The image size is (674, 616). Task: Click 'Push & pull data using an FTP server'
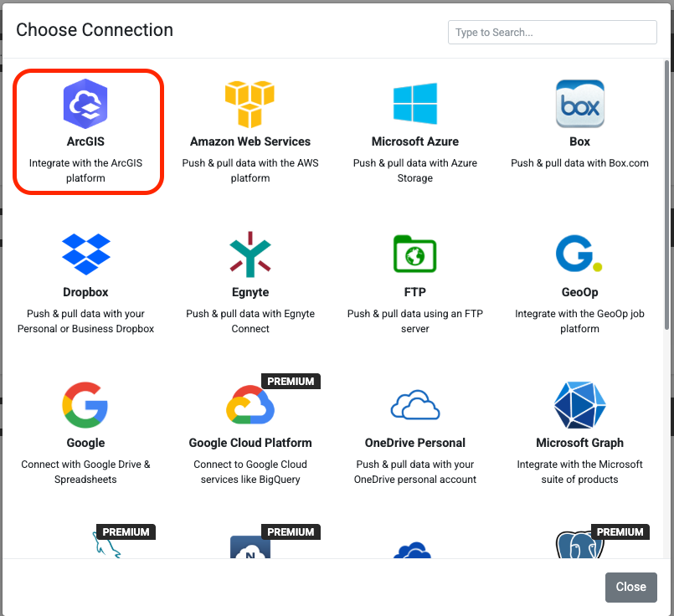(x=414, y=321)
